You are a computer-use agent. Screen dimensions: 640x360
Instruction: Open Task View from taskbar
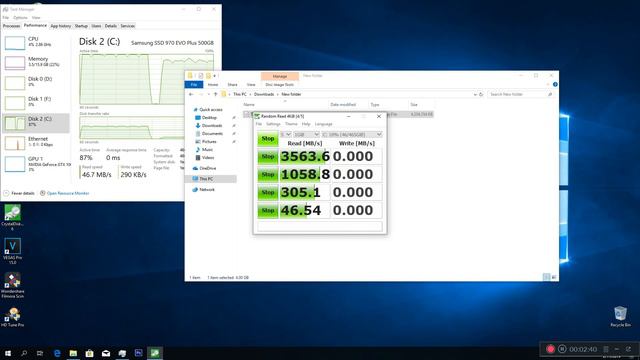tap(40, 353)
